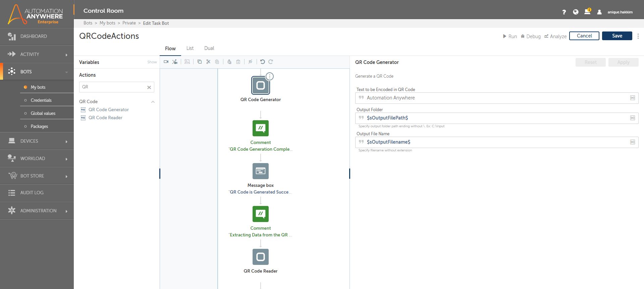
Task: Click the scissors cut icon in toolbar
Action: [208, 62]
